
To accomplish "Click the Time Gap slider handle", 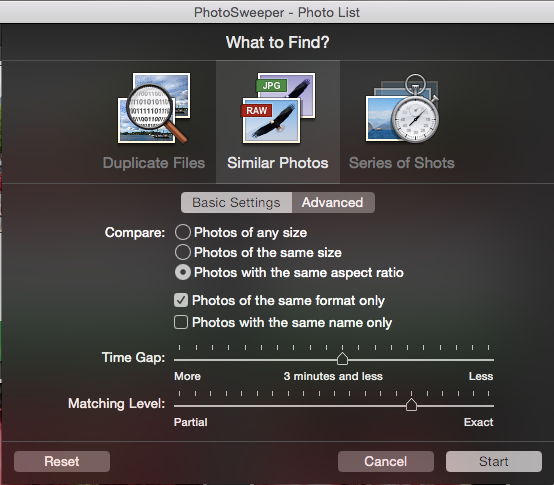I will pyautogui.click(x=342, y=359).
